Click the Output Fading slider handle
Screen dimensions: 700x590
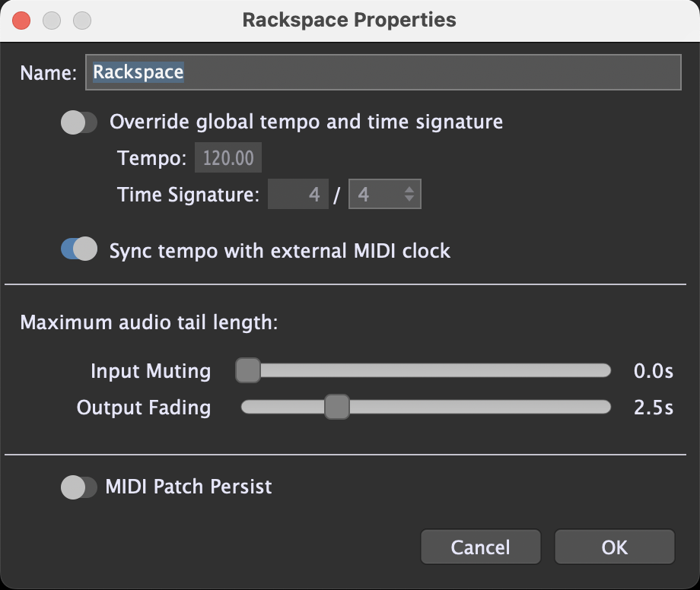click(337, 407)
